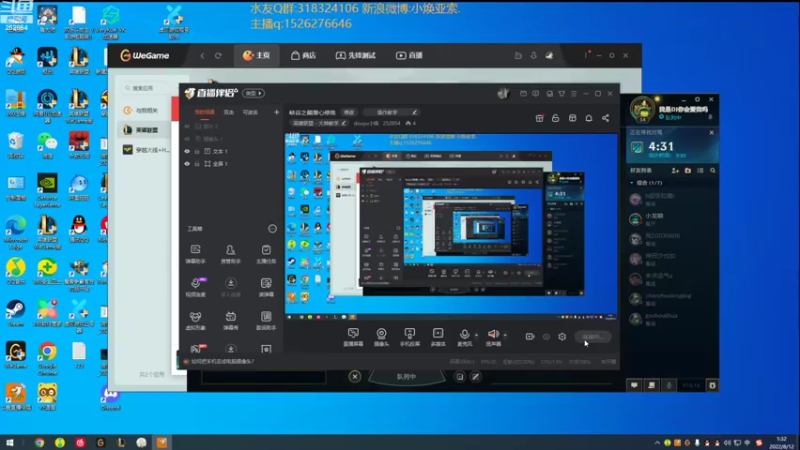Click the live screen capture icon
The height and width of the screenshot is (450, 800).
(x=353, y=334)
